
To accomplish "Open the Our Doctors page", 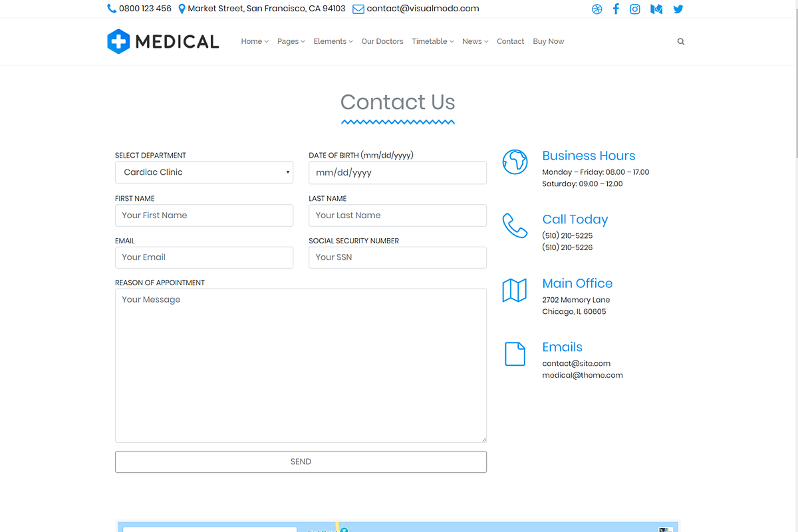I will [x=382, y=41].
